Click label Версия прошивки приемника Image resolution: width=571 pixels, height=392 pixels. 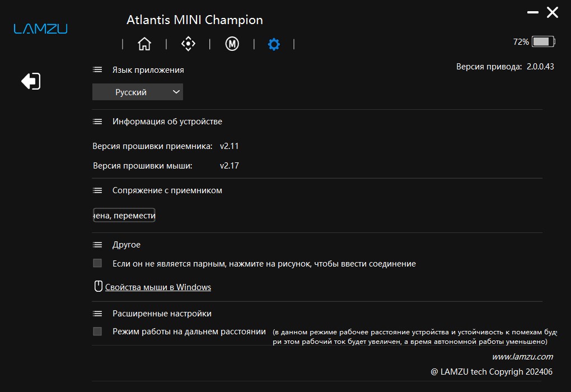point(153,146)
